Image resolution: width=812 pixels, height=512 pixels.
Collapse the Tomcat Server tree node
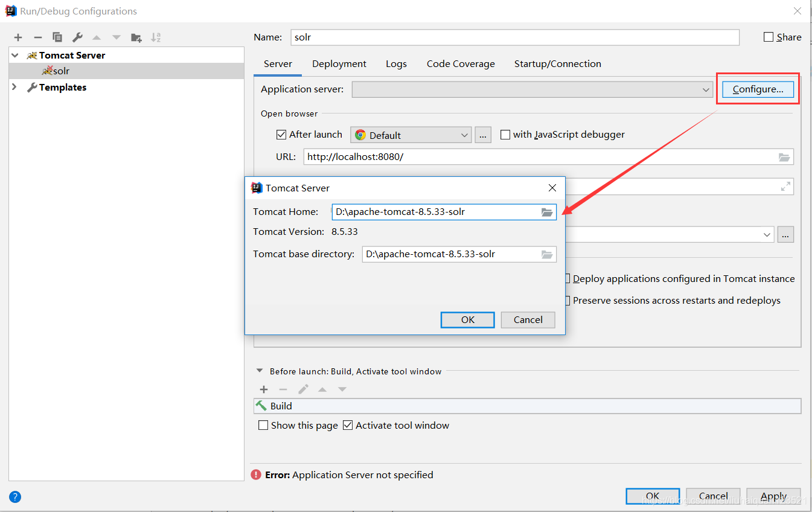tap(15, 55)
